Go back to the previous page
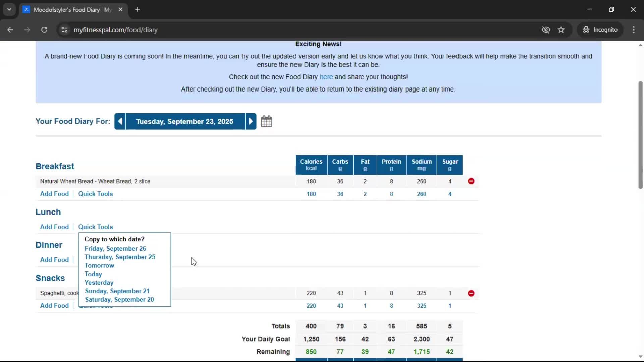 tap(10, 30)
